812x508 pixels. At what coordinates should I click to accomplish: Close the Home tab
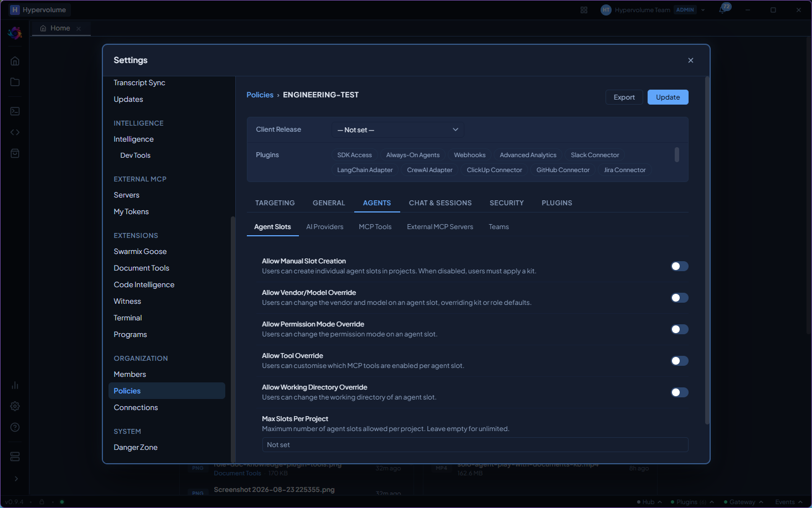(79, 29)
